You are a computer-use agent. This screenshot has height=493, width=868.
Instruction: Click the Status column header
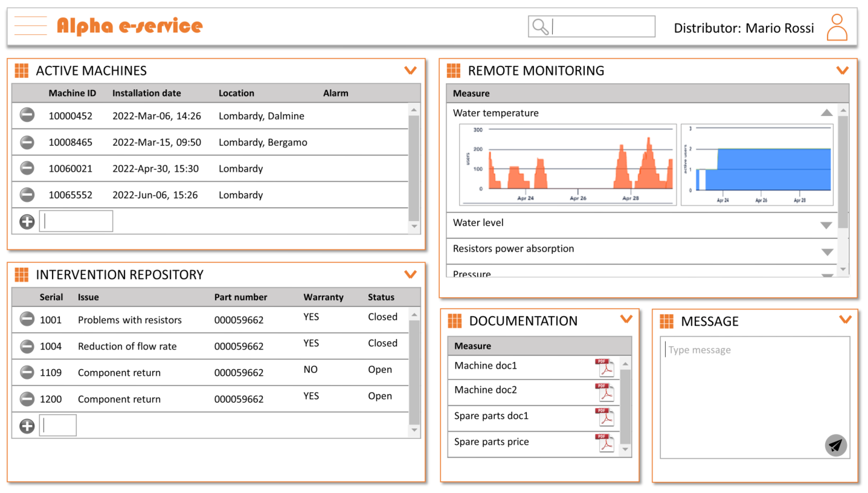[x=381, y=297]
